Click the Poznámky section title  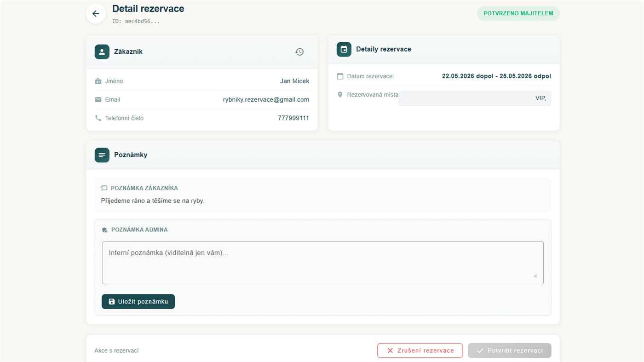point(131,155)
